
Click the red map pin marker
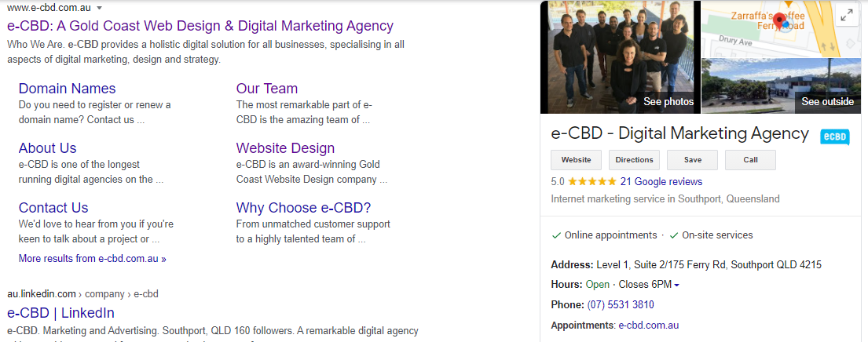point(779,20)
